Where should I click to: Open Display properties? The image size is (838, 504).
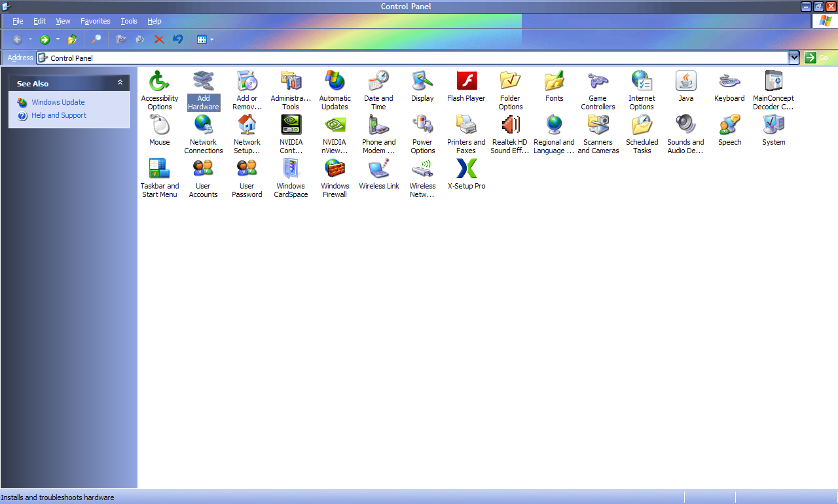point(422,86)
